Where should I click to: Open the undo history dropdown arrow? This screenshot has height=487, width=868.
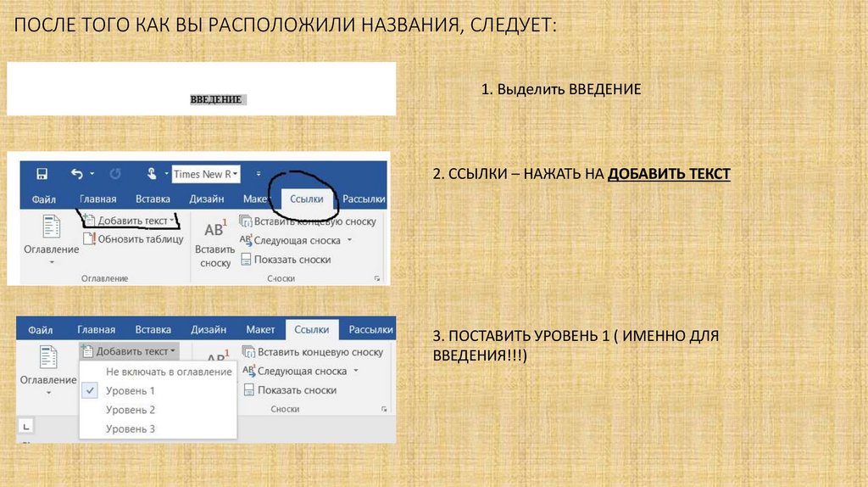click(92, 174)
